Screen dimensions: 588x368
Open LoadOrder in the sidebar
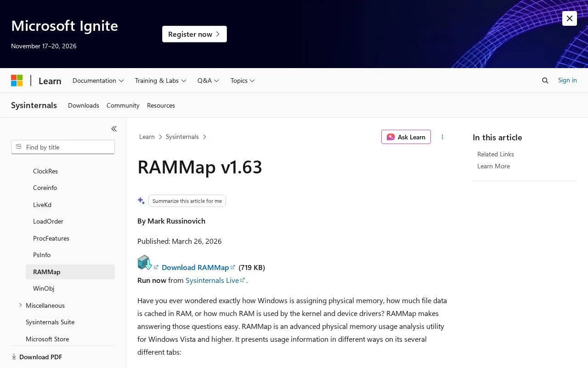48,221
